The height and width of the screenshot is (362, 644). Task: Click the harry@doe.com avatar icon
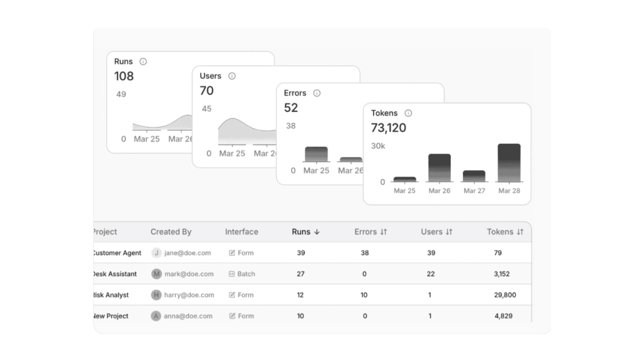point(157,295)
